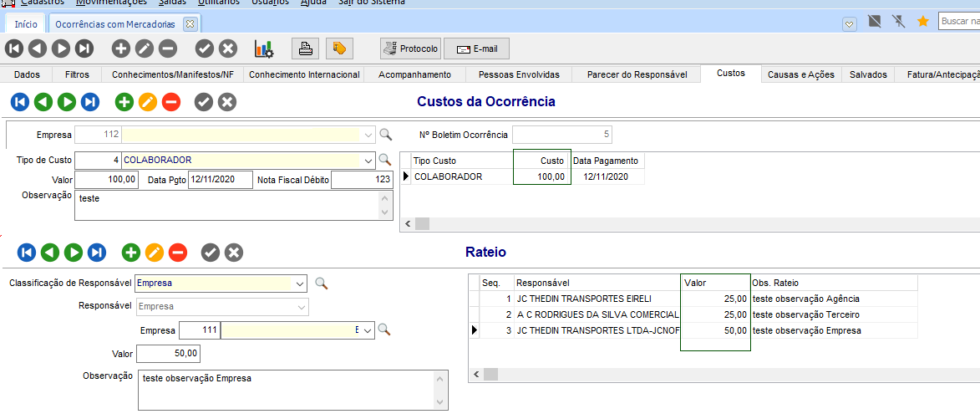Delete the Rateio entry with red minus
The image size is (980, 419).
pos(177,253)
